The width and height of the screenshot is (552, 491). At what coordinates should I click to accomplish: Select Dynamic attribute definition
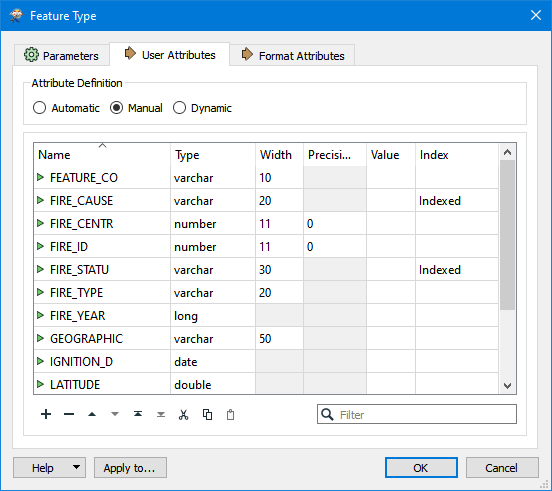point(179,108)
